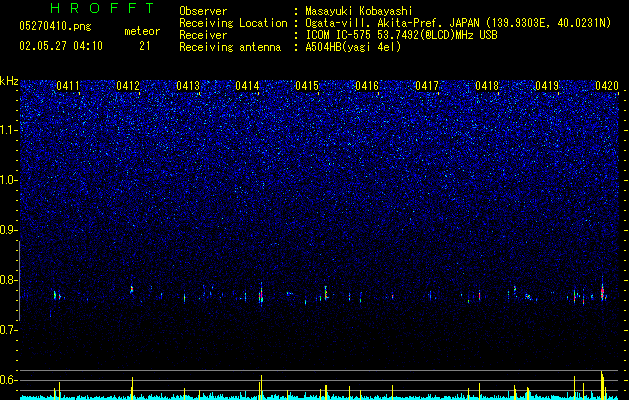Click the meteor echo just before 0412
This screenshot has height=400, width=629.
(132, 289)
